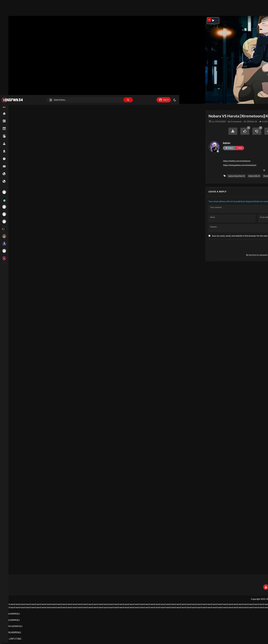Click the Jujutsu Kaisen Rule 34 tag
This screenshot has height=644, width=268.
pyautogui.click(x=236, y=176)
